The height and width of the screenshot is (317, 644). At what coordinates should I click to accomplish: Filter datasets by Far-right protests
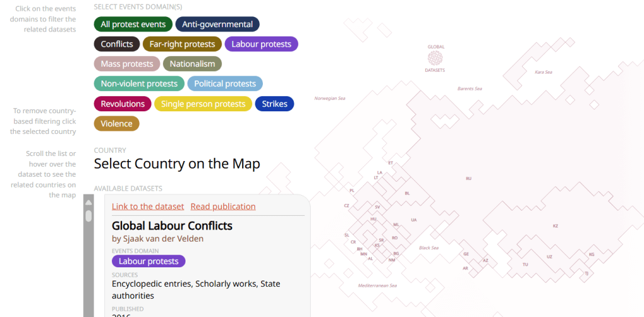[x=182, y=44]
